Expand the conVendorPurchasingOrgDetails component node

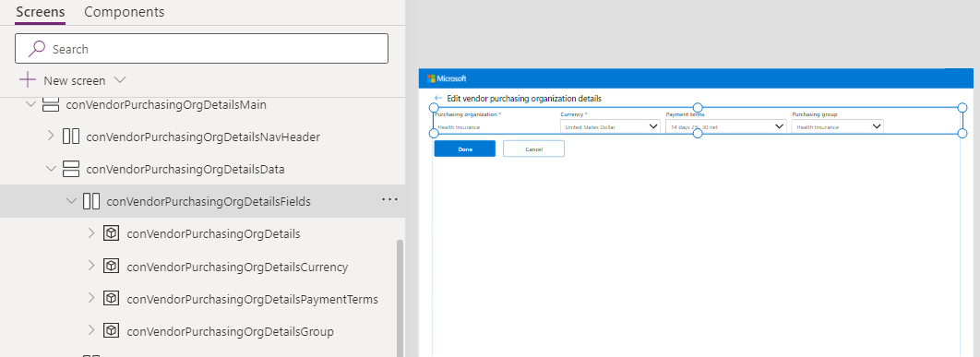click(91, 233)
